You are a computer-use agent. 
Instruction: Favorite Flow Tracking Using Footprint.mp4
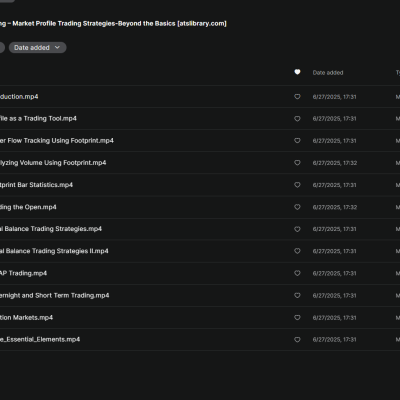click(297, 141)
